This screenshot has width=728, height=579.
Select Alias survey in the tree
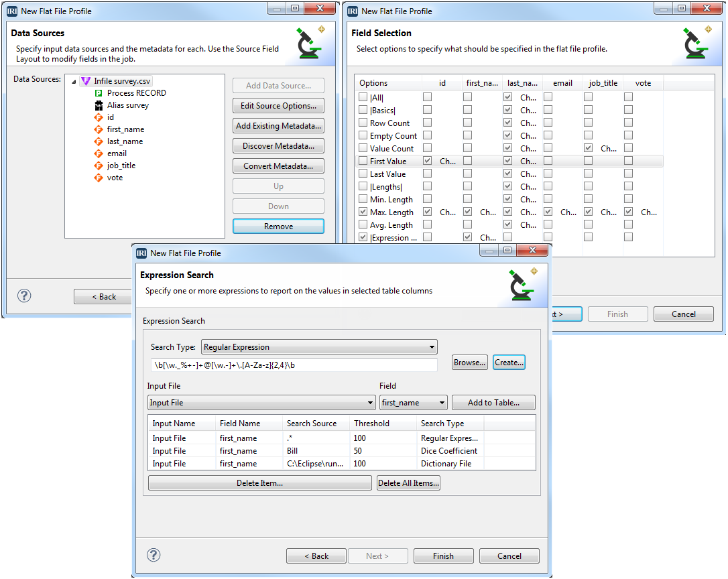[x=128, y=105]
